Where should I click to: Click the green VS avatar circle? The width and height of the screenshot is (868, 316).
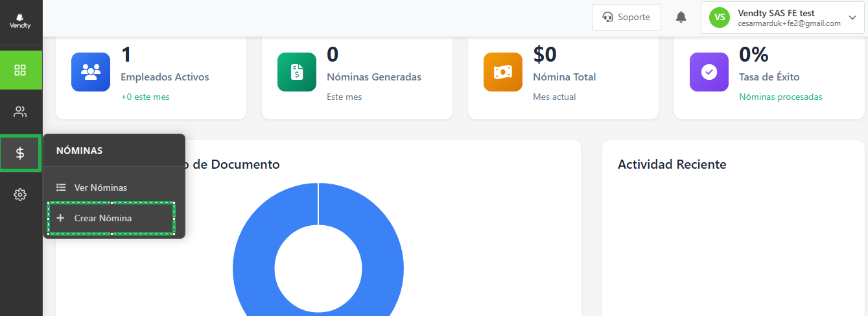click(719, 18)
